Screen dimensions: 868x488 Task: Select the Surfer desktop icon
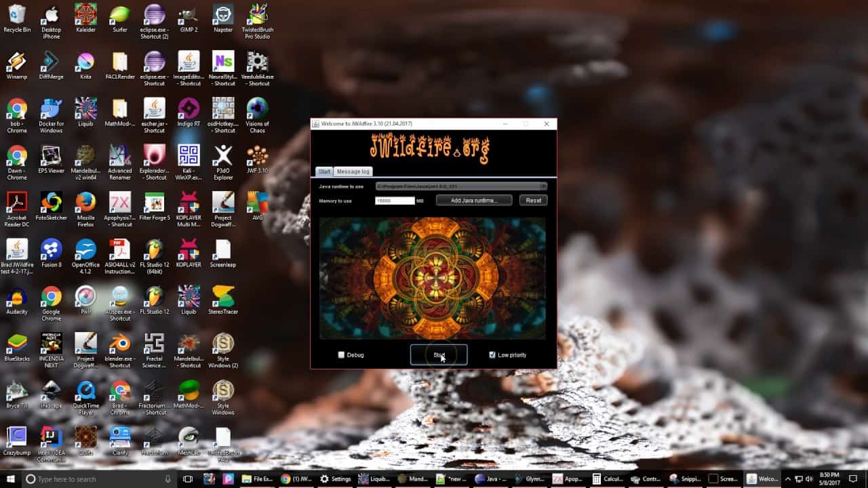pos(120,18)
